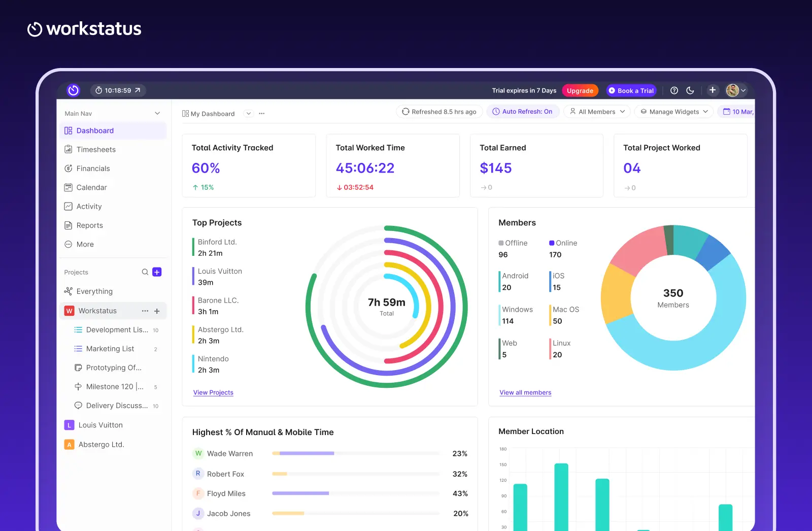812x531 pixels.
Task: Click Jacob Jones' progress bar
Action: click(x=356, y=513)
